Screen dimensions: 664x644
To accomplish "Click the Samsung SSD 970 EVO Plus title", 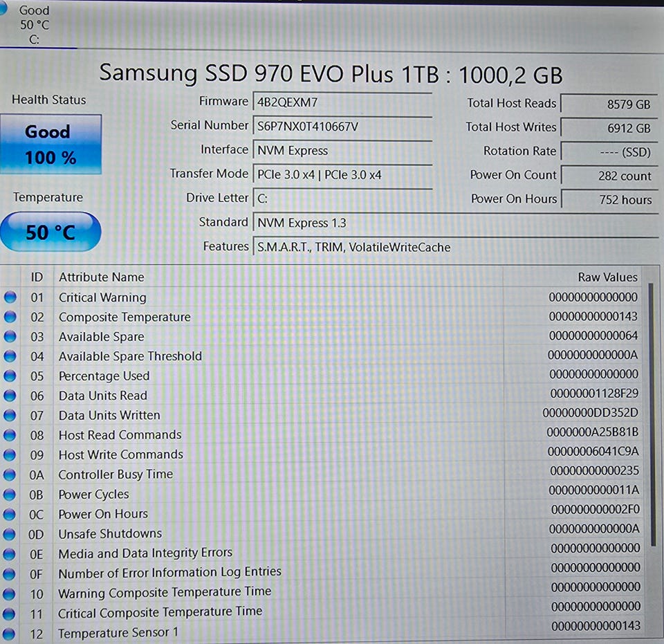I will pyautogui.click(x=331, y=74).
